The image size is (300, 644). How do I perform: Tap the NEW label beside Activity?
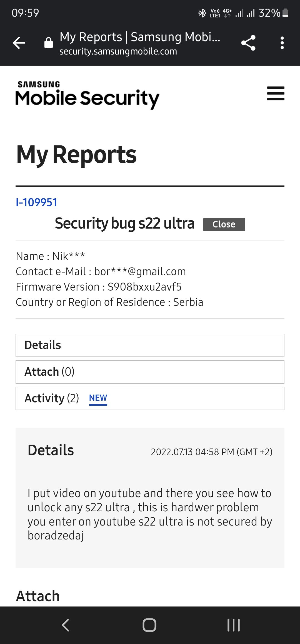coord(98,398)
